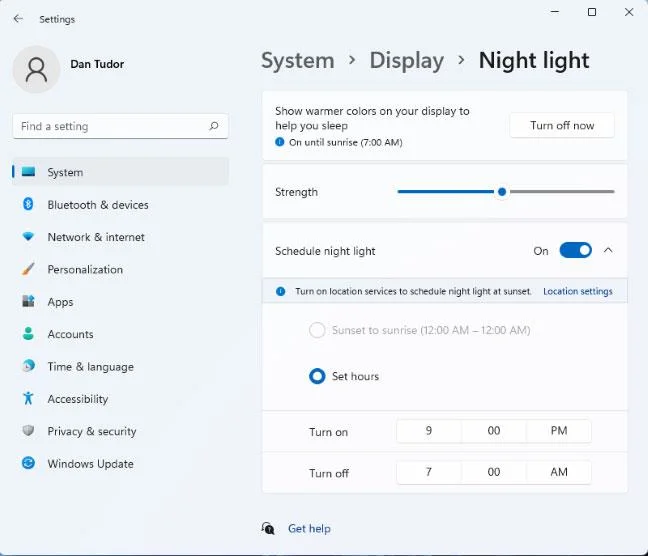Change the Turn off AM period
Viewport: 648px width, 556px height.
pos(559,472)
